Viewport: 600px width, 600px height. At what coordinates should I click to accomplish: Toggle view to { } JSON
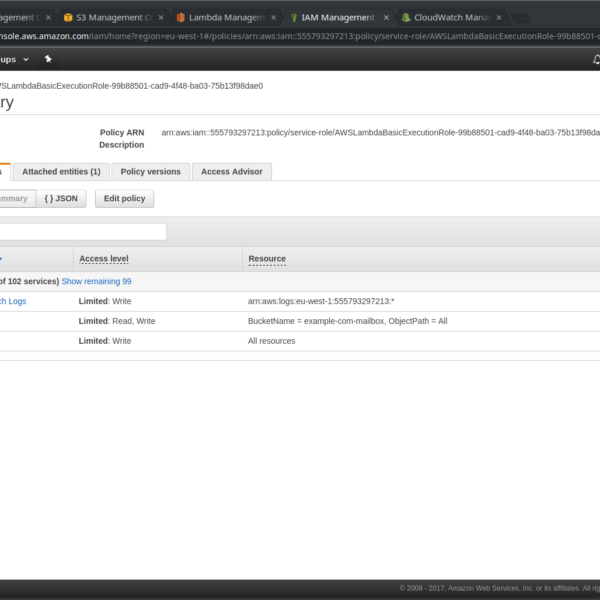tap(61, 199)
